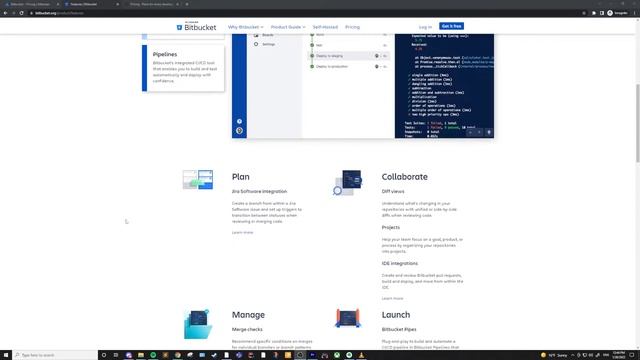Click the browser back arrow

click(x=5, y=13)
